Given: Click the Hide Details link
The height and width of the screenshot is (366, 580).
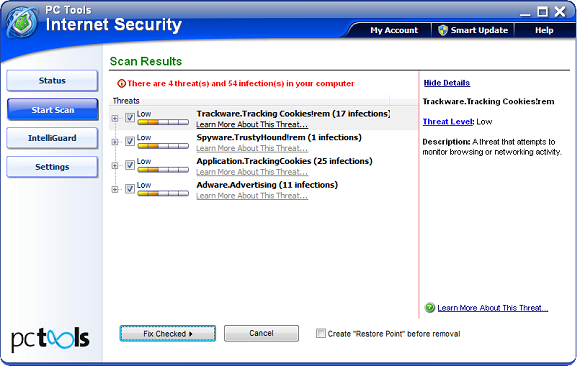Looking at the screenshot, I should click(447, 83).
